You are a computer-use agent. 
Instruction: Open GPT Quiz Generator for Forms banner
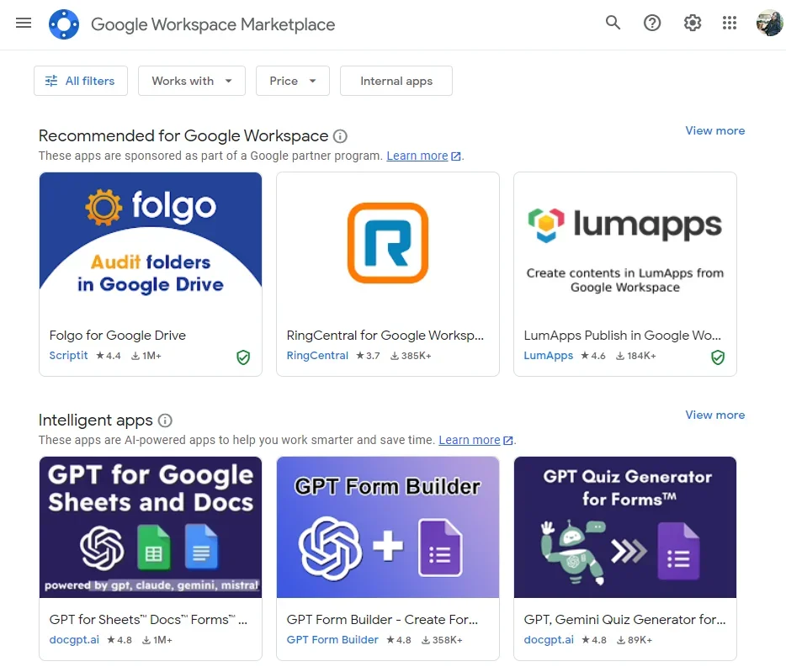point(625,527)
